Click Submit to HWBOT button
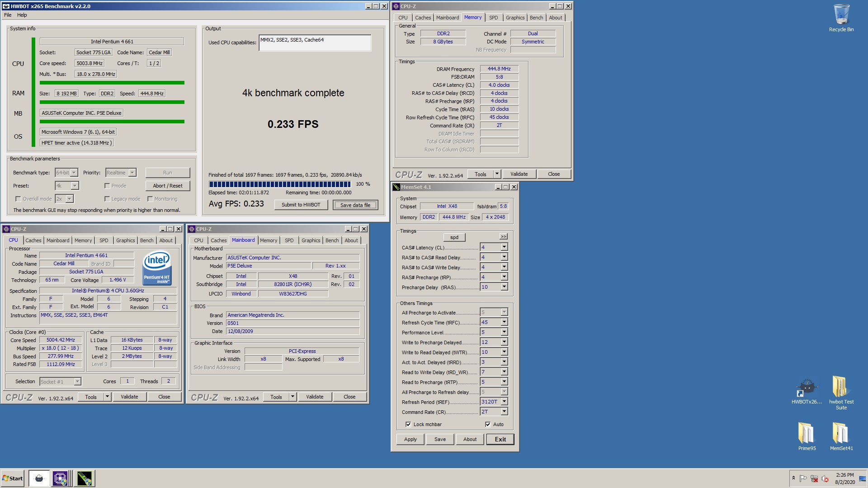The height and width of the screenshot is (488, 868). (301, 205)
